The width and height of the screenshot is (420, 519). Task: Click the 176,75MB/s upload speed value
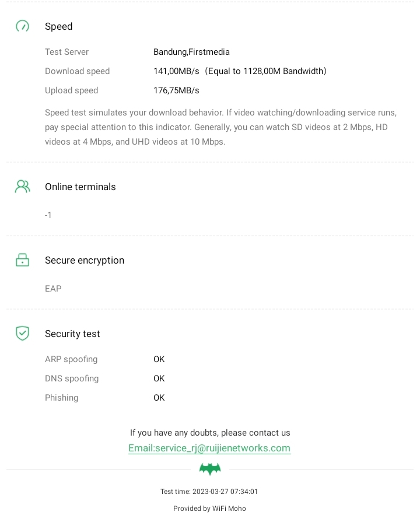pos(176,90)
